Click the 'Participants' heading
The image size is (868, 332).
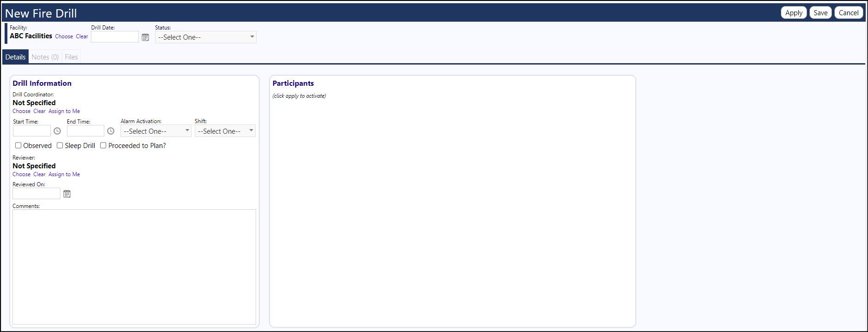pyautogui.click(x=293, y=83)
